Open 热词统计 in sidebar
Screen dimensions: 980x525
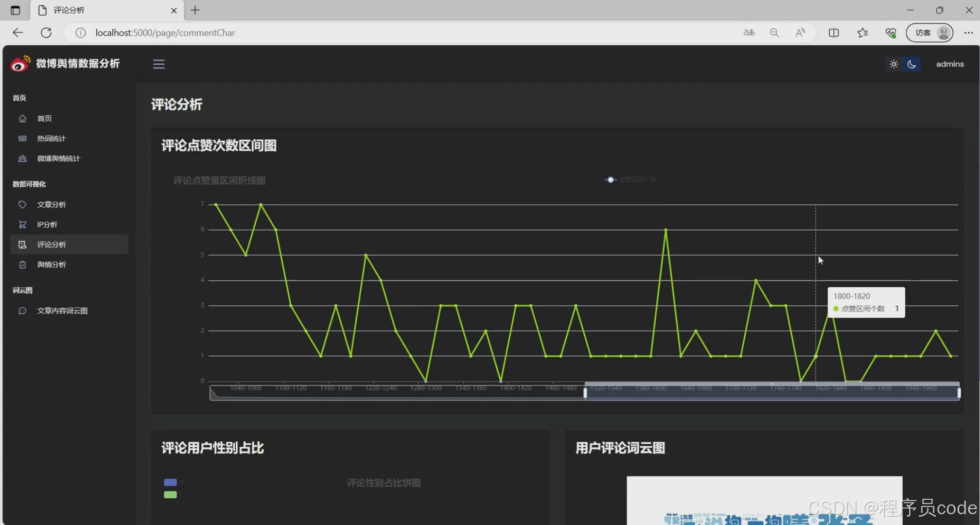point(51,139)
